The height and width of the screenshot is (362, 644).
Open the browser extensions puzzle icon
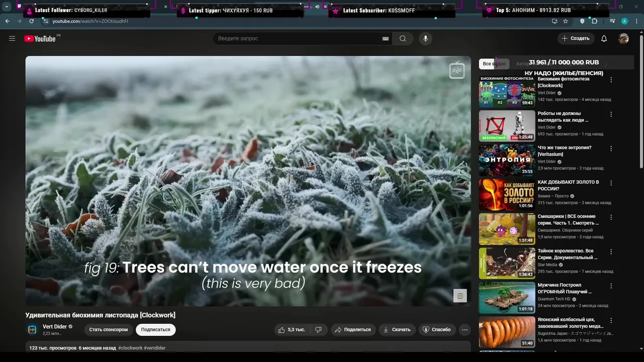point(594,21)
